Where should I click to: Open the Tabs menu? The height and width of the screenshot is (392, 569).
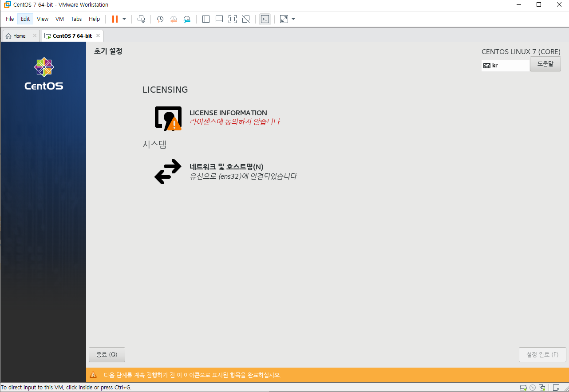click(76, 19)
